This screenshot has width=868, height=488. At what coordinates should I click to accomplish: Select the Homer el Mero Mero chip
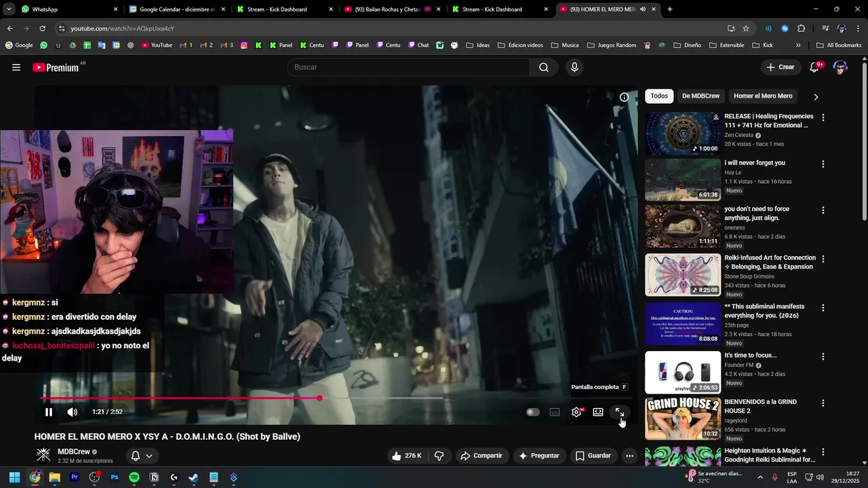tap(763, 96)
